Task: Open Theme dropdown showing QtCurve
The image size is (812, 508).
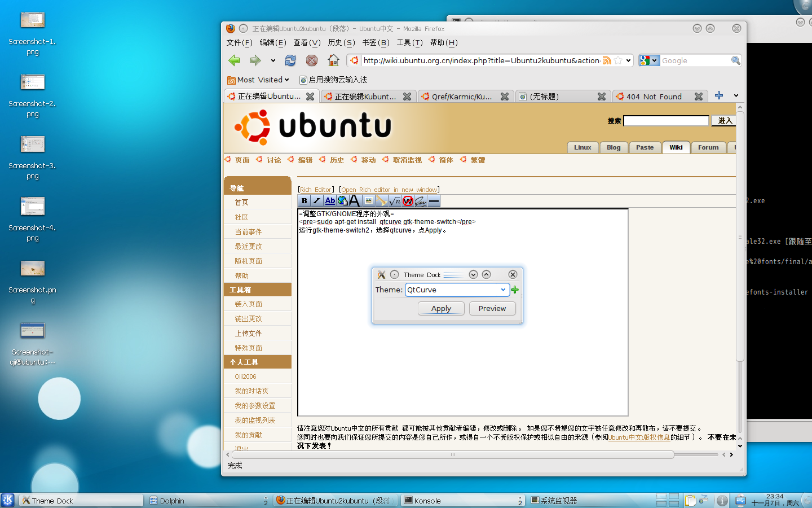Action: tap(457, 290)
